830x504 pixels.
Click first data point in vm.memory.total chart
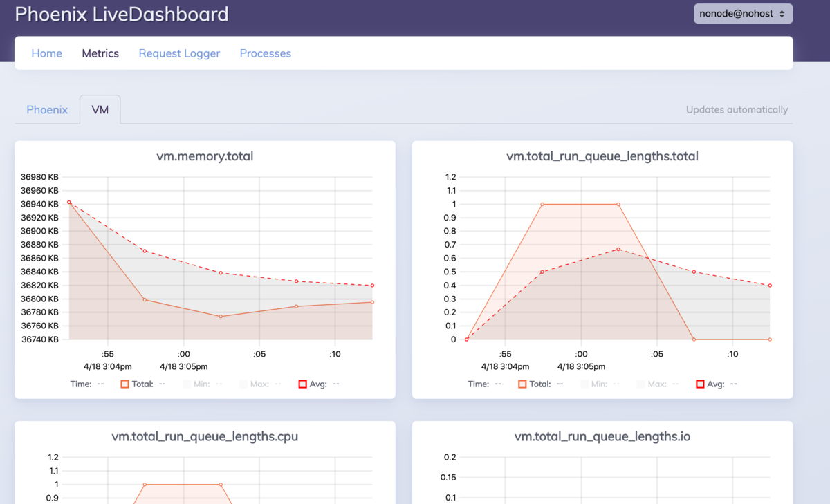(69, 203)
